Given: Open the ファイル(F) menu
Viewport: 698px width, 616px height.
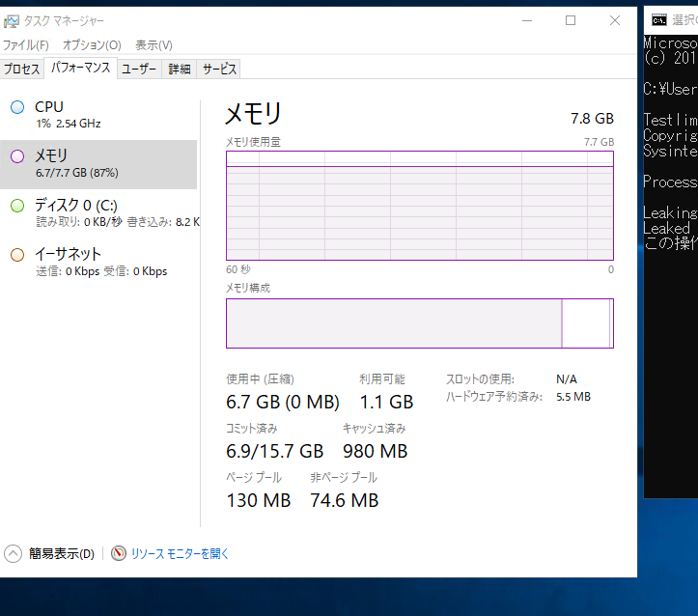Looking at the screenshot, I should pyautogui.click(x=26, y=45).
